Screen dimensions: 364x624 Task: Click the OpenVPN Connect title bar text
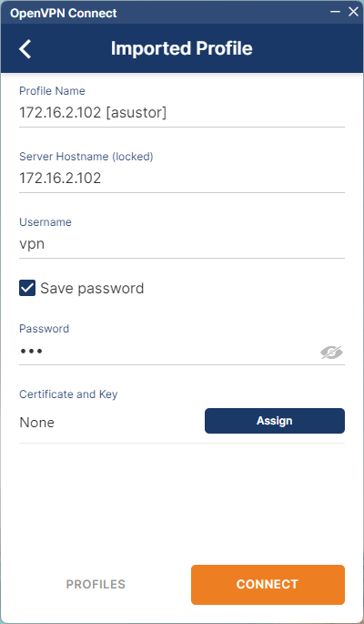[x=64, y=13]
